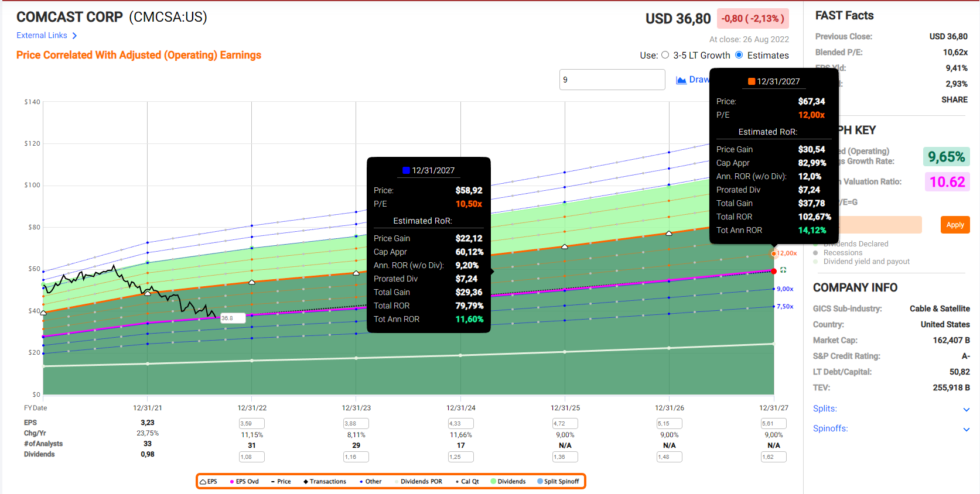The height and width of the screenshot is (494, 980).
Task: Expand the Spinoffs section
Action: pos(966,429)
